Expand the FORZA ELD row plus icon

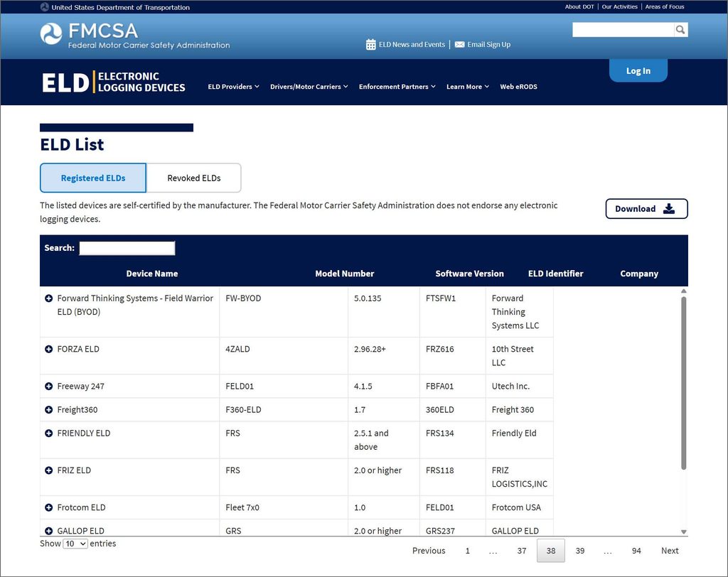[48, 349]
